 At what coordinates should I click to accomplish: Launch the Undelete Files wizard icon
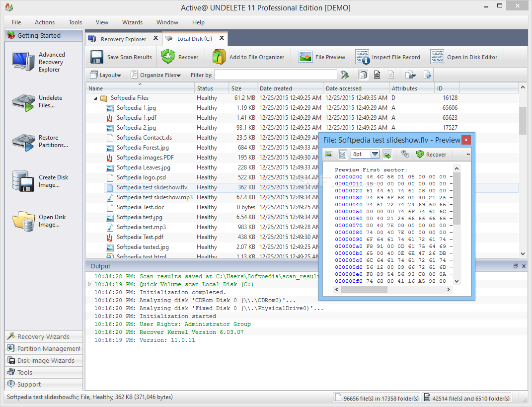pos(23,102)
